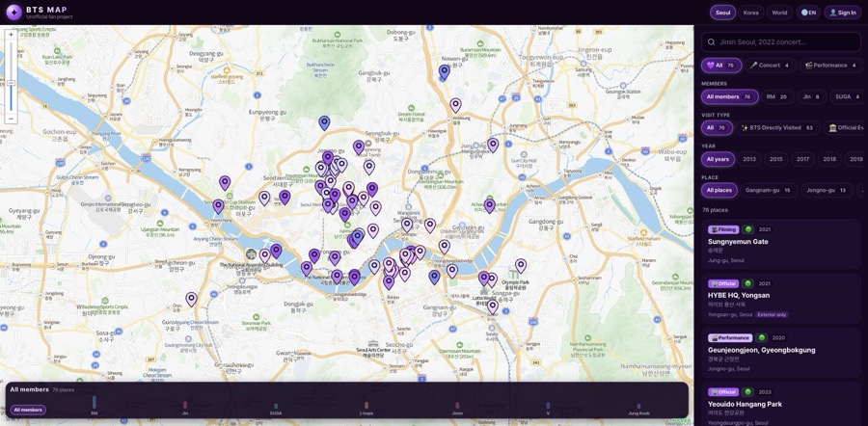Zoom in with the map plus button
The image size is (868, 426).
[x=11, y=35]
